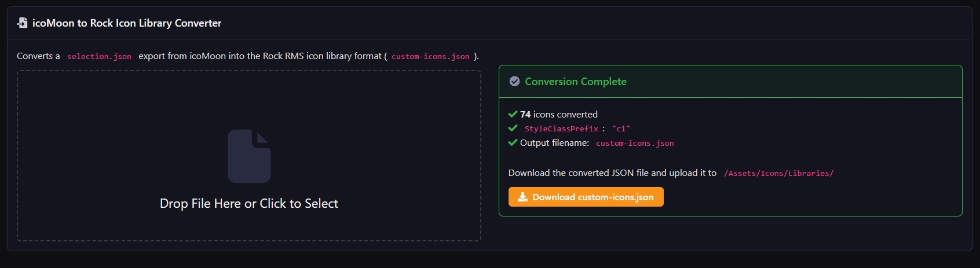Click the 'Conversion Complete' heading
The width and height of the screenshot is (980, 268).
tap(576, 82)
